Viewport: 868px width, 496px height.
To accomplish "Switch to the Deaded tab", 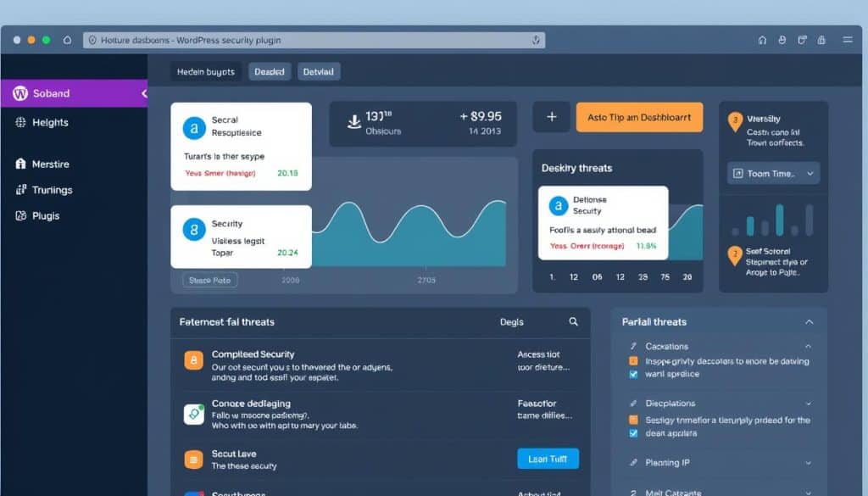I will (270, 71).
